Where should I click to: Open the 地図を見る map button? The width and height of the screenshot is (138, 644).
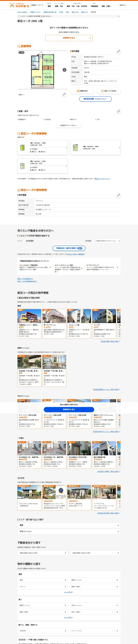click(82, 91)
